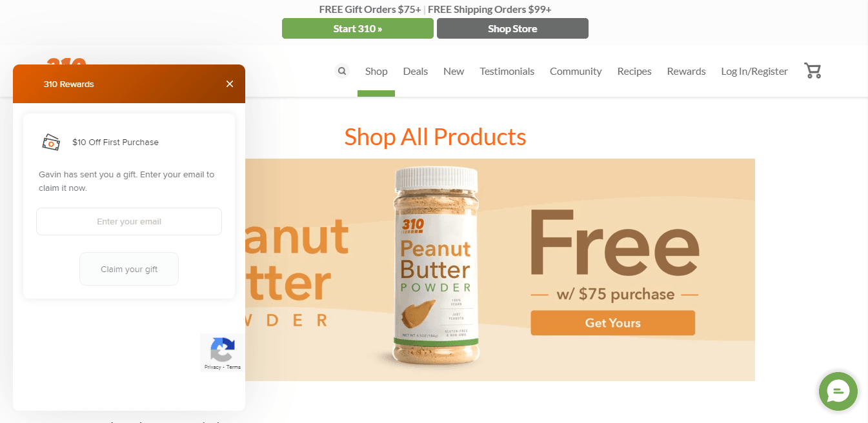Screen dimensions: 868x423
Task: Click the Claim your gift button
Action: click(x=129, y=269)
